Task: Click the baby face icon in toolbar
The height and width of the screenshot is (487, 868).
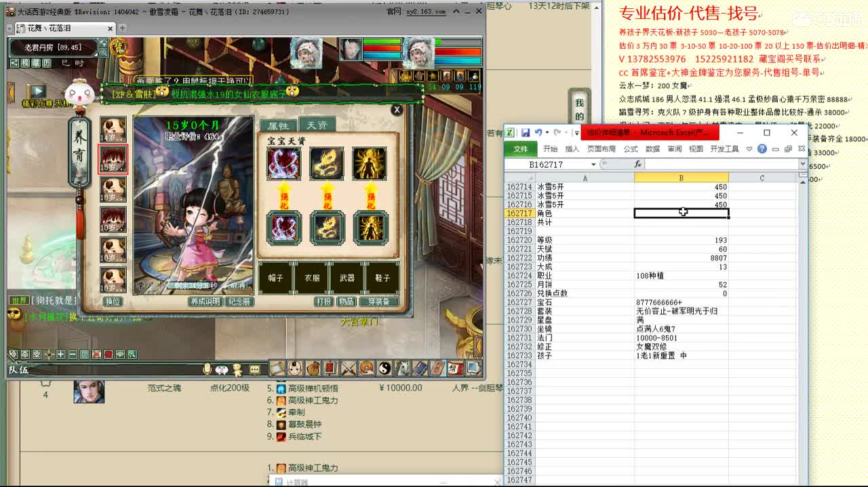Action: point(295,368)
